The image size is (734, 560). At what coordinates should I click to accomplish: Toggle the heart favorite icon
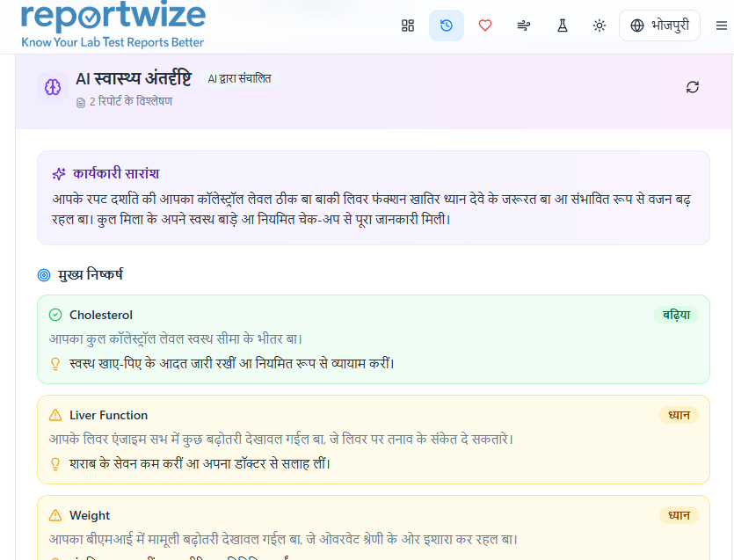[x=484, y=25]
